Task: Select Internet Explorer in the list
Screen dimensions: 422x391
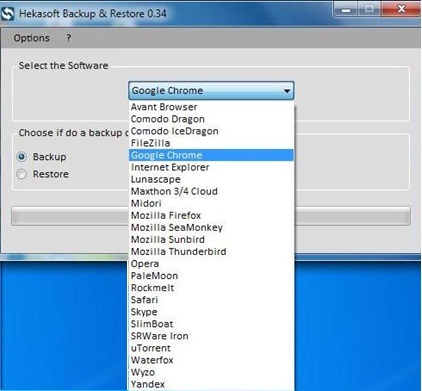Action: pos(211,167)
